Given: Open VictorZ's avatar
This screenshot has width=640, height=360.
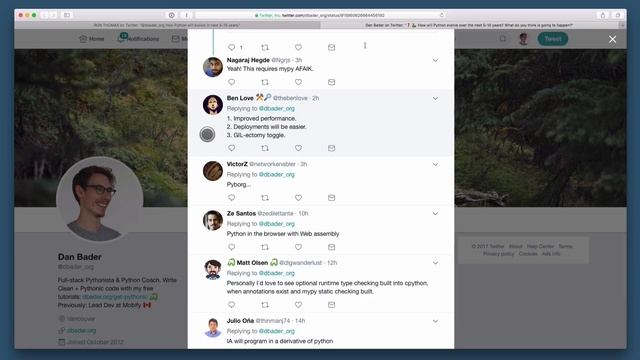Looking at the screenshot, I should pos(213,171).
